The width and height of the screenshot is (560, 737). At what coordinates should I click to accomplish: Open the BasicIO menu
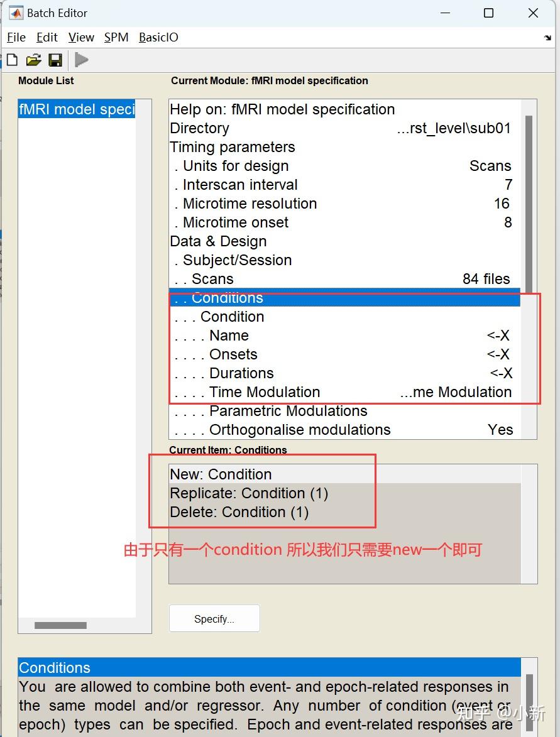pyautogui.click(x=158, y=38)
